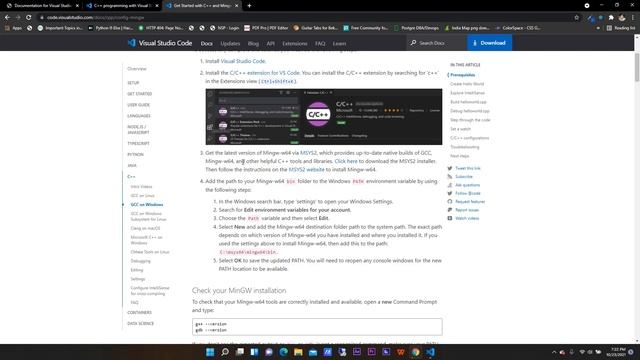The width and height of the screenshot is (640, 360).
Task: Click the browser address bar
Action: 306,18
